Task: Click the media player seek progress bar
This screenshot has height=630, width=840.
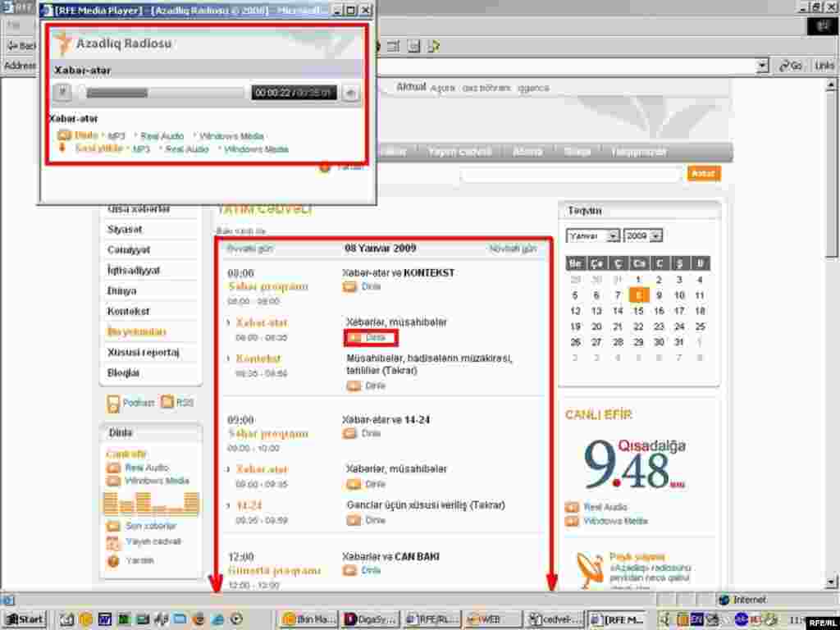Action: pyautogui.click(x=164, y=93)
